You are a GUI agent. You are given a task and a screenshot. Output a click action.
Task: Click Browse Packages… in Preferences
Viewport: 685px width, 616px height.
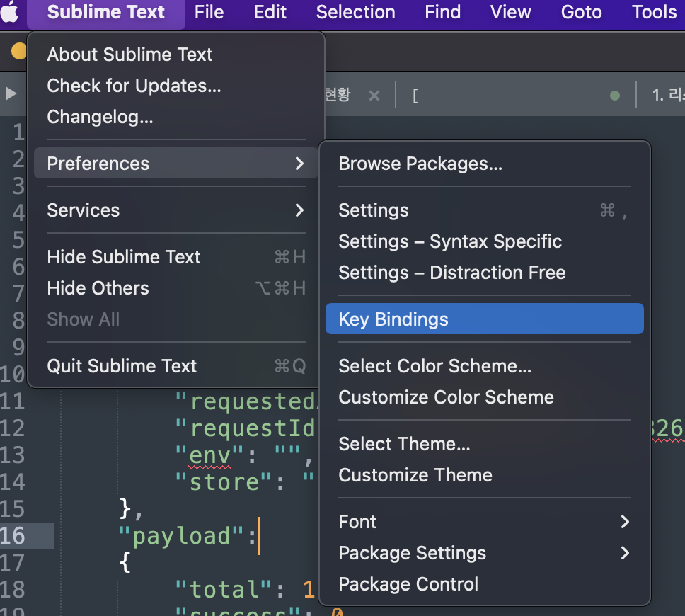[485, 164]
